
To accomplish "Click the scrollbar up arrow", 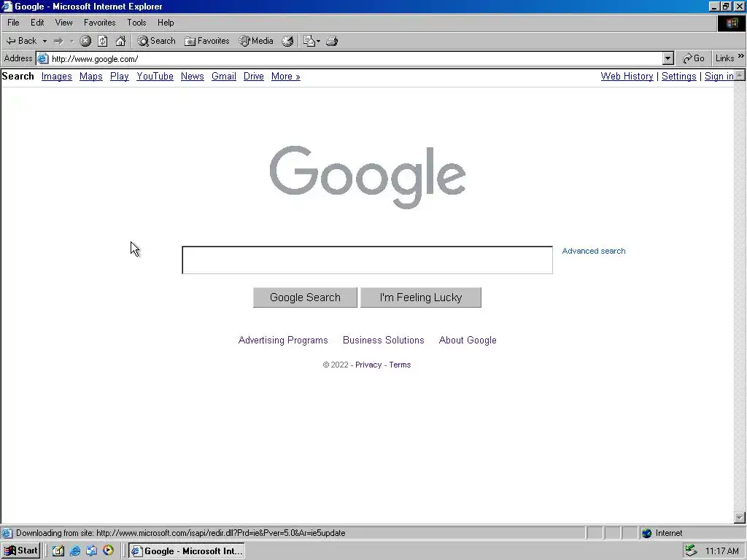I will tap(740, 75).
